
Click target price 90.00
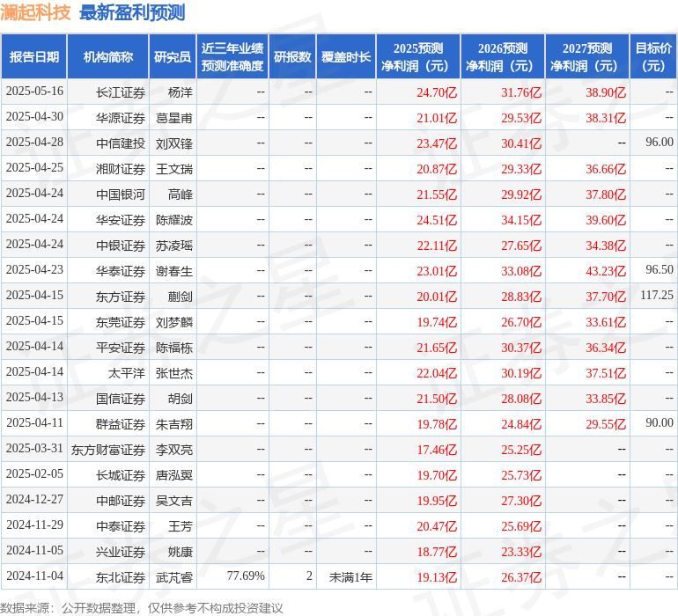pos(660,422)
